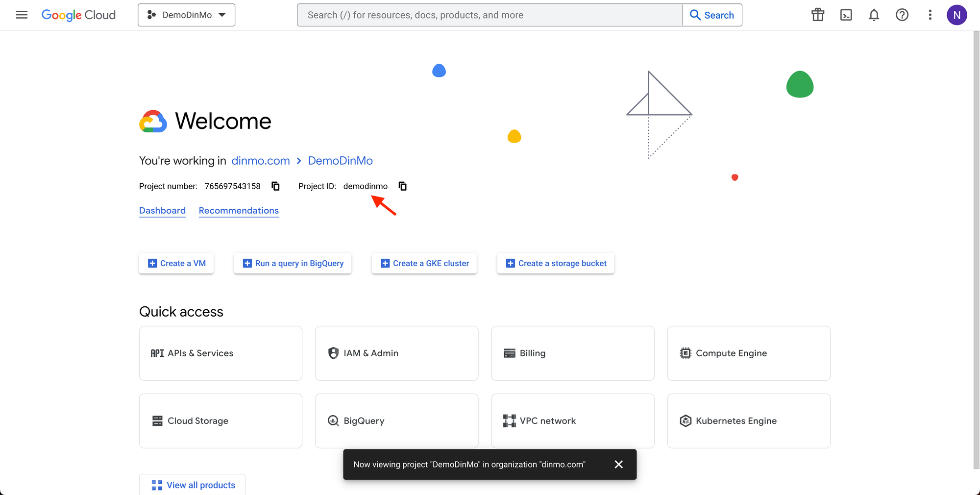The height and width of the screenshot is (495, 980).
Task: Open the dinmo.com organization link
Action: point(260,161)
